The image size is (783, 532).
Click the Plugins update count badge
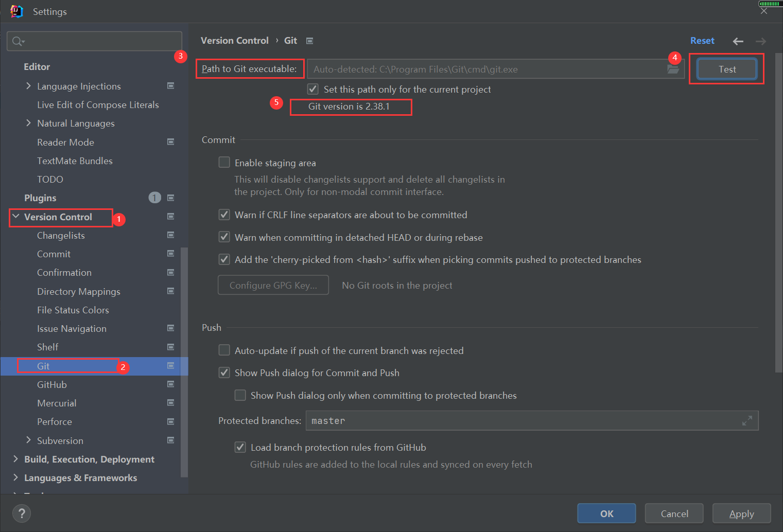154,198
